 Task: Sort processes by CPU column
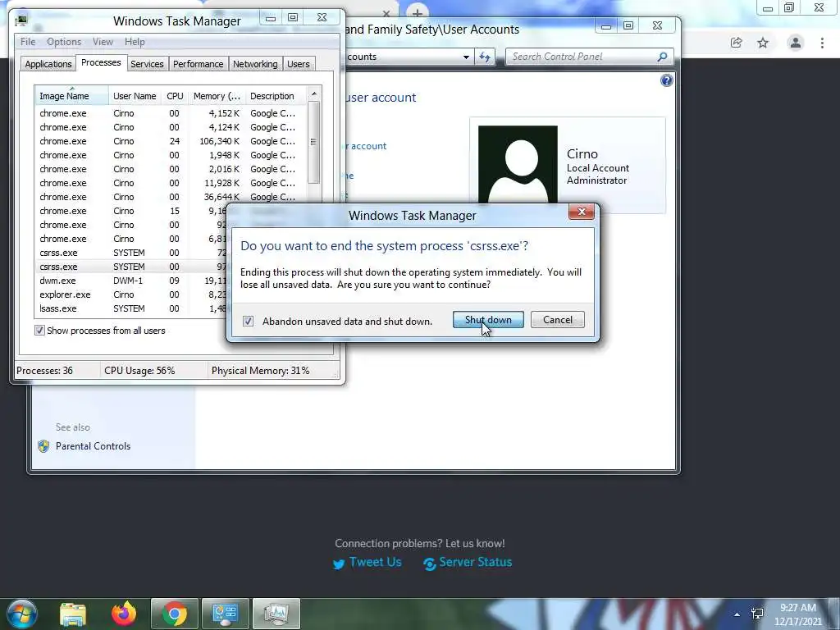tap(175, 96)
